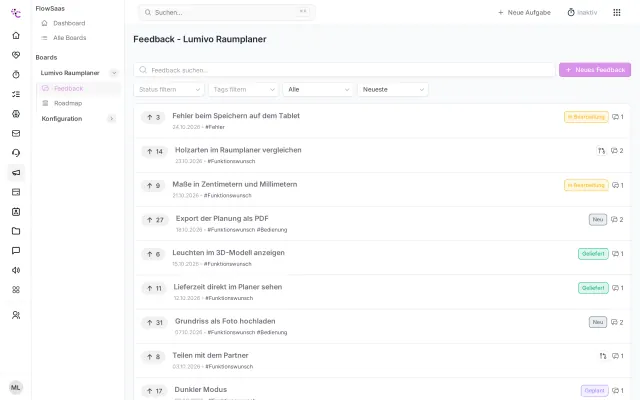Open the handshake icon in the icon rail
The width and height of the screenshot is (640, 400).
[16, 55]
